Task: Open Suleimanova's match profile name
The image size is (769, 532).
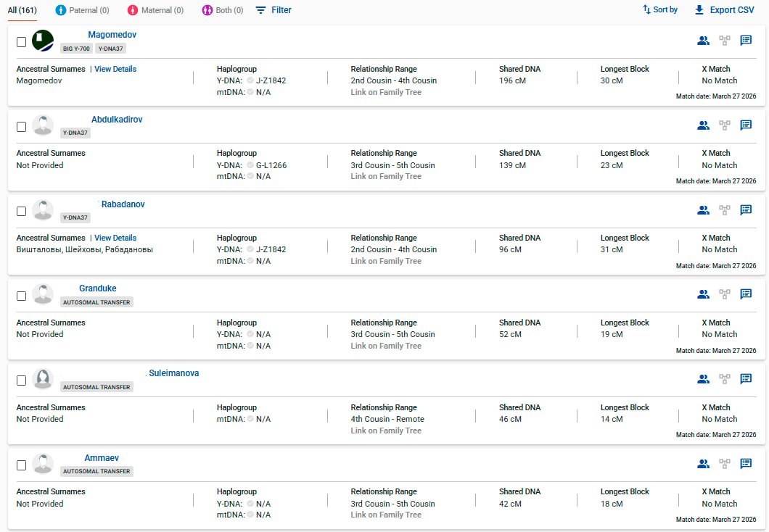Action: pyautogui.click(x=174, y=373)
